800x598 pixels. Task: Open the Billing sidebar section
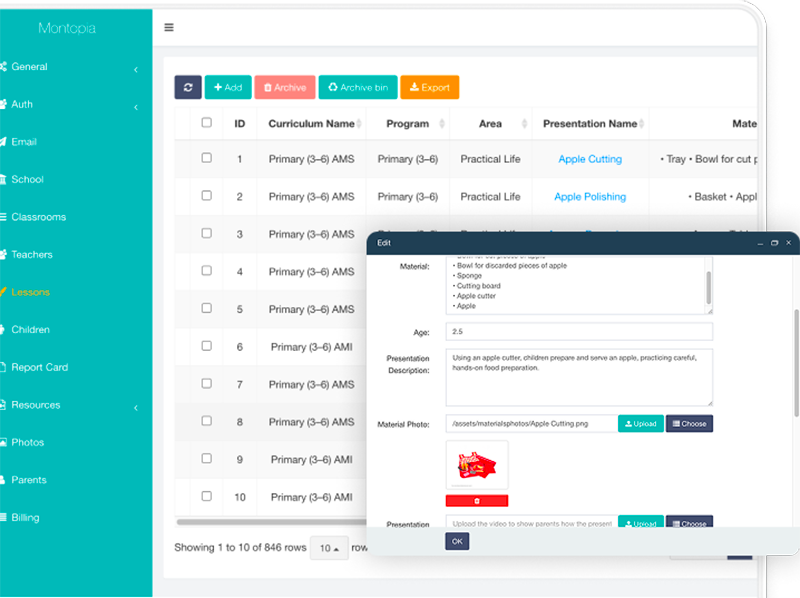pos(25,518)
